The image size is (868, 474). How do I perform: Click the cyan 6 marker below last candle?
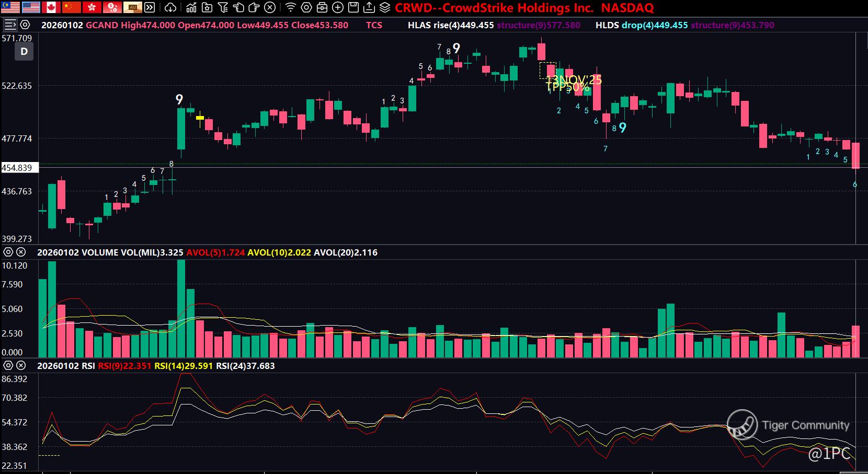coord(855,184)
